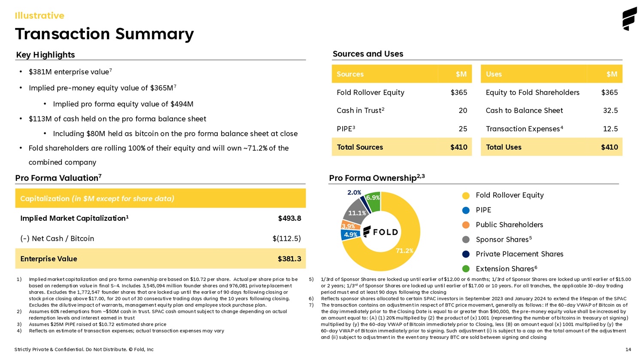Click the Enterprise Value row
Image resolution: width=644 pixels, height=362 pixels.
[160, 259]
